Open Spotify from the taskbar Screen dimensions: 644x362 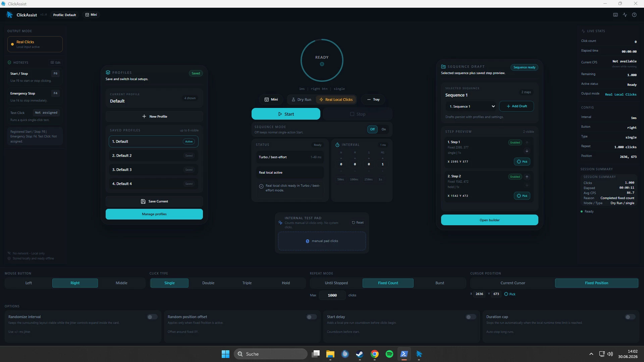(389, 354)
